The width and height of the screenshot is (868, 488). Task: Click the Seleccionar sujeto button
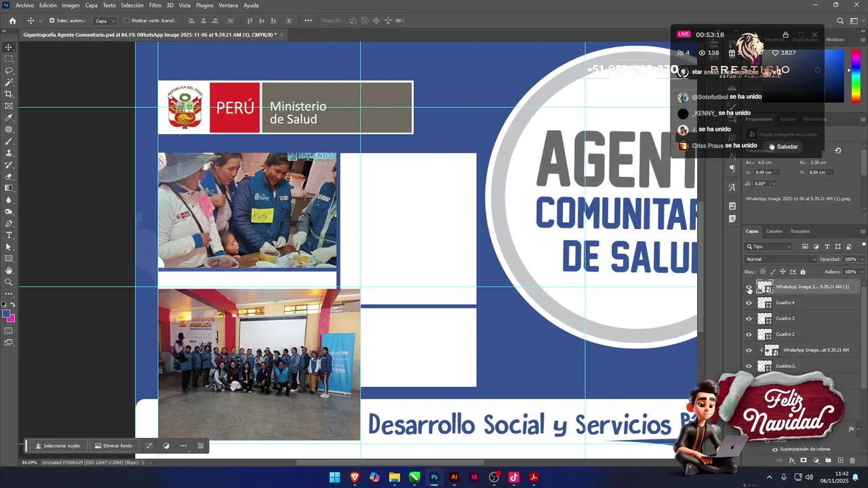(x=58, y=446)
